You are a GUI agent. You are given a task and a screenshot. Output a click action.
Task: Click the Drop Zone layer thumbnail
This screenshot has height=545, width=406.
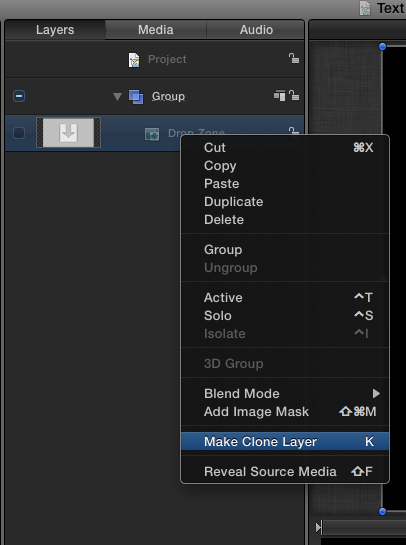pos(68,133)
